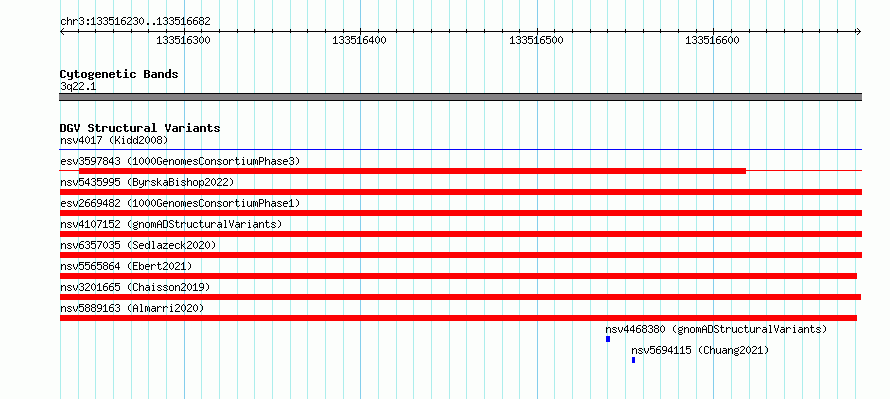
Task: Click the left arrowhead of the ruler
Action: (62, 32)
